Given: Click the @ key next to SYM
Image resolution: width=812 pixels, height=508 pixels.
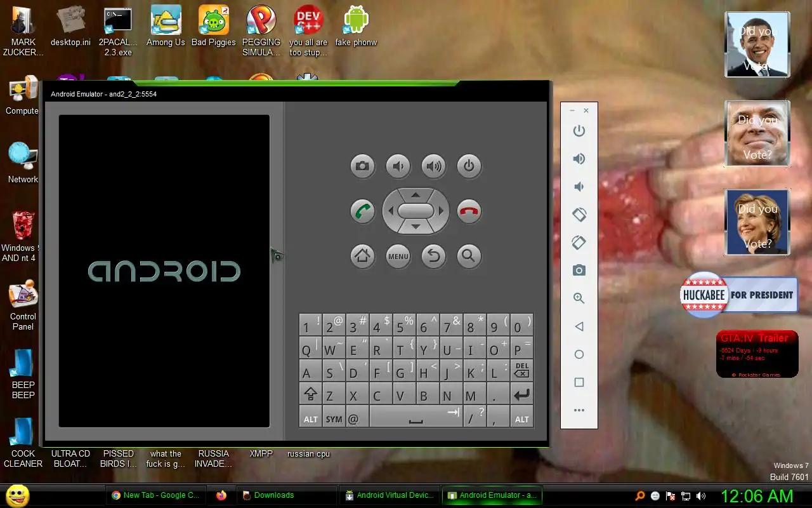Looking at the screenshot, I should coord(357,417).
